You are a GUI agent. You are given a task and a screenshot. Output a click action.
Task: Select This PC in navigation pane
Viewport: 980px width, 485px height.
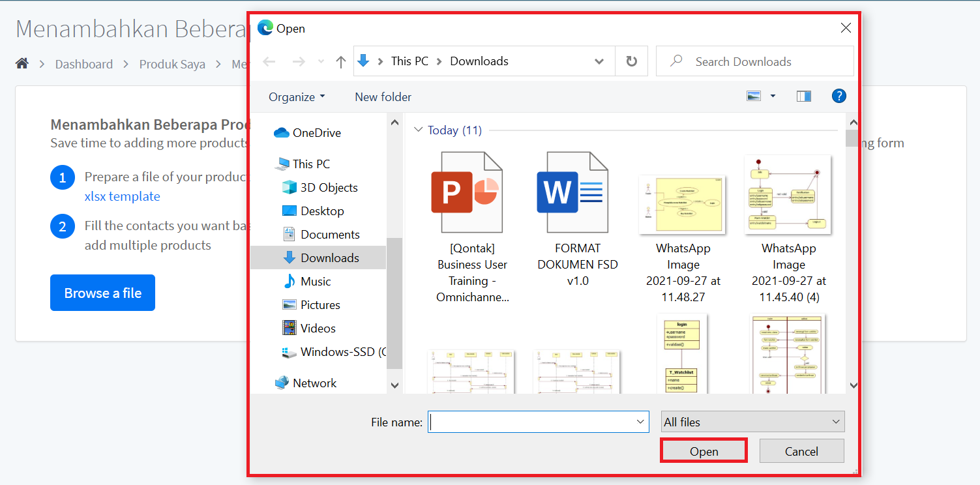pos(303,164)
